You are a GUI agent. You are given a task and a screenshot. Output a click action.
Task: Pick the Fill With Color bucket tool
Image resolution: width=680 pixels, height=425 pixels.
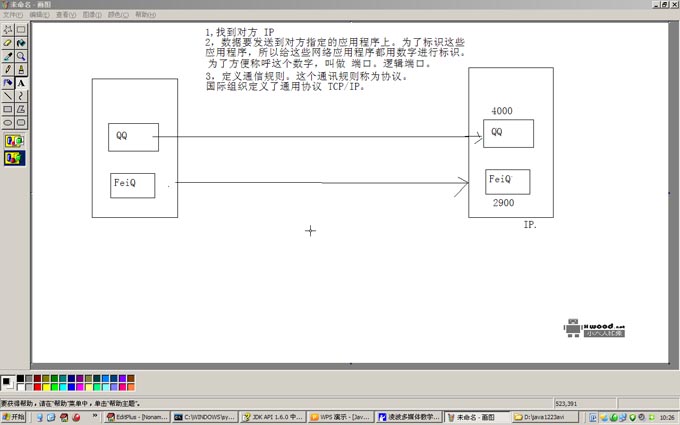21,43
